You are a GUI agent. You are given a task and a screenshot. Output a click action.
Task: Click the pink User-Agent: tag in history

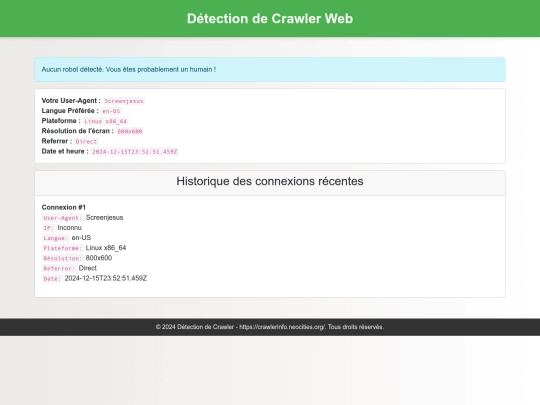[x=63, y=218]
